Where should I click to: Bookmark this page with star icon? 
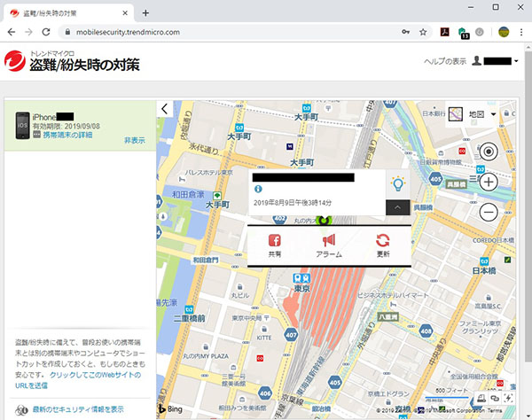423,32
